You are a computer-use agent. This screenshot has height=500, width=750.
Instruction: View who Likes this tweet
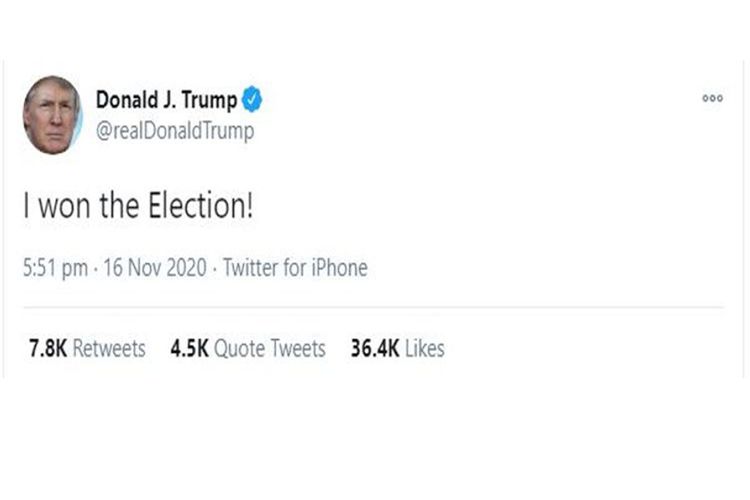click(x=425, y=348)
